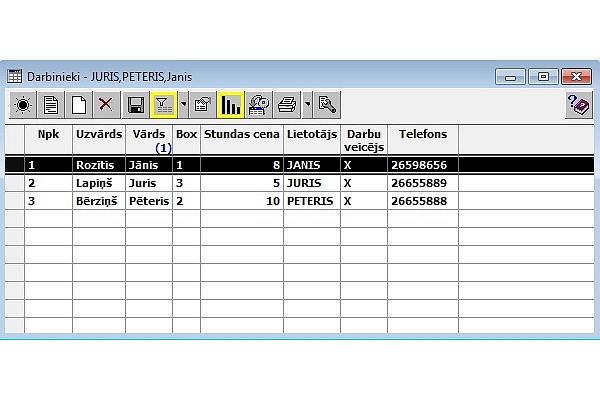Expand the dropdown arrow beside filter
600x400 pixels.
point(183,104)
